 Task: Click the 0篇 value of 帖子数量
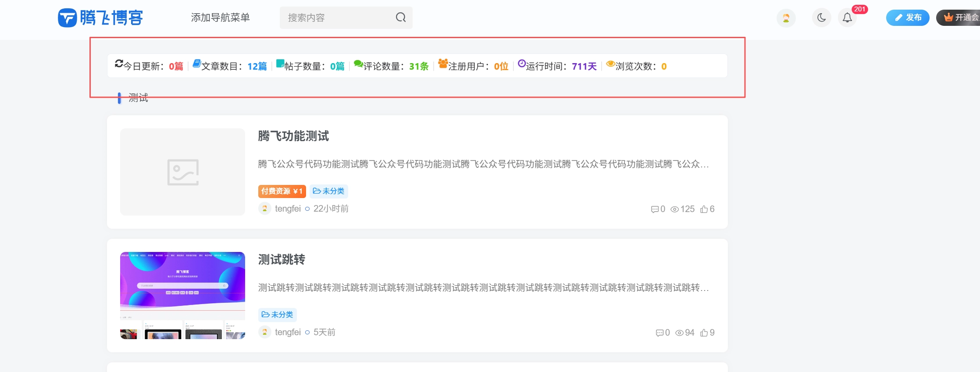(337, 66)
